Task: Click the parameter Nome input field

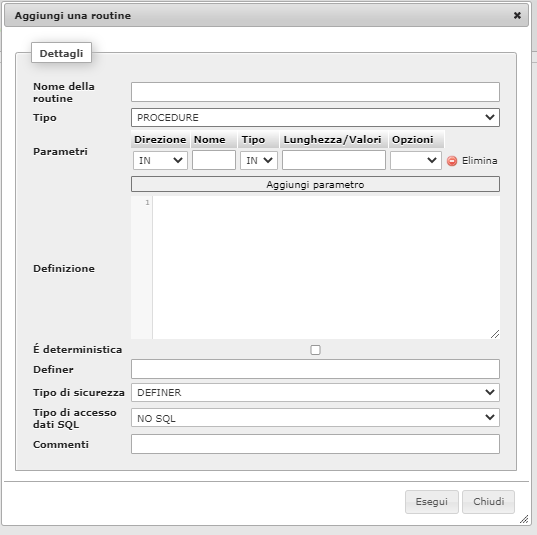Action: pyautogui.click(x=214, y=160)
